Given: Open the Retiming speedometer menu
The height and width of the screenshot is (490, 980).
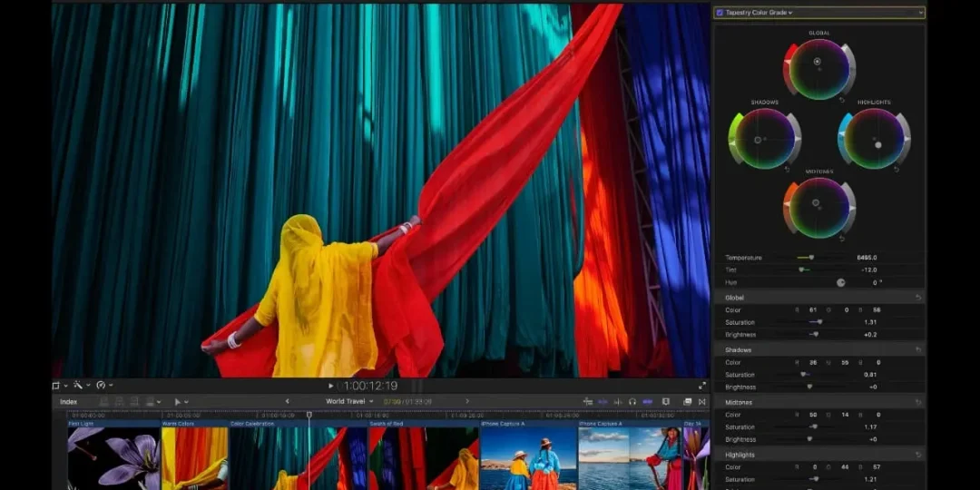Looking at the screenshot, I should pyautogui.click(x=103, y=386).
